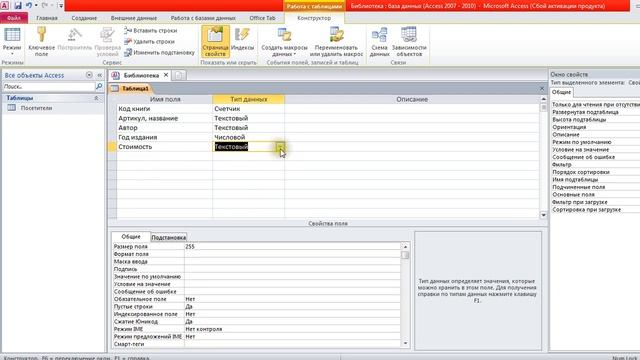Select the Посетители table

point(36,108)
